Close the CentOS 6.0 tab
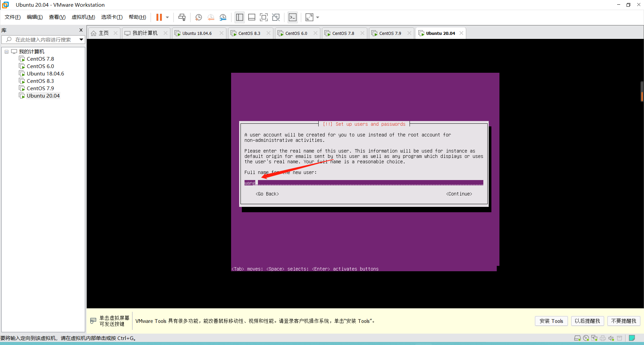The width and height of the screenshot is (644, 345). click(315, 33)
